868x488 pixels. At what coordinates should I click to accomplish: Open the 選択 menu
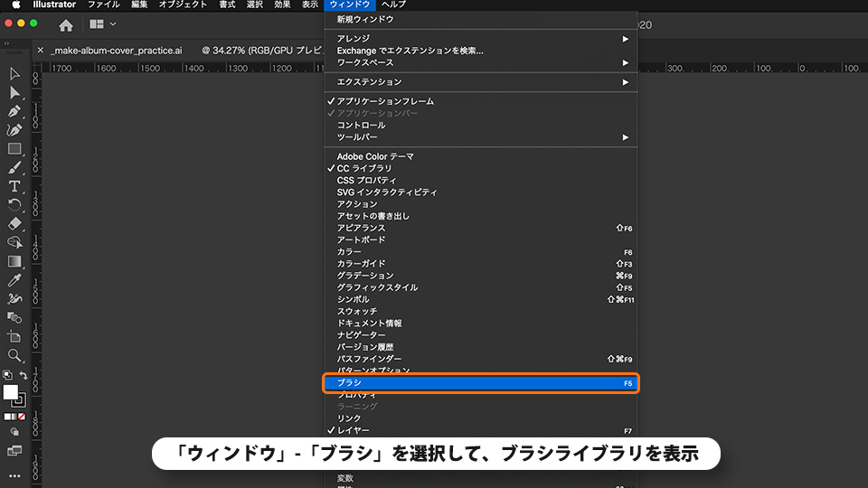255,5
